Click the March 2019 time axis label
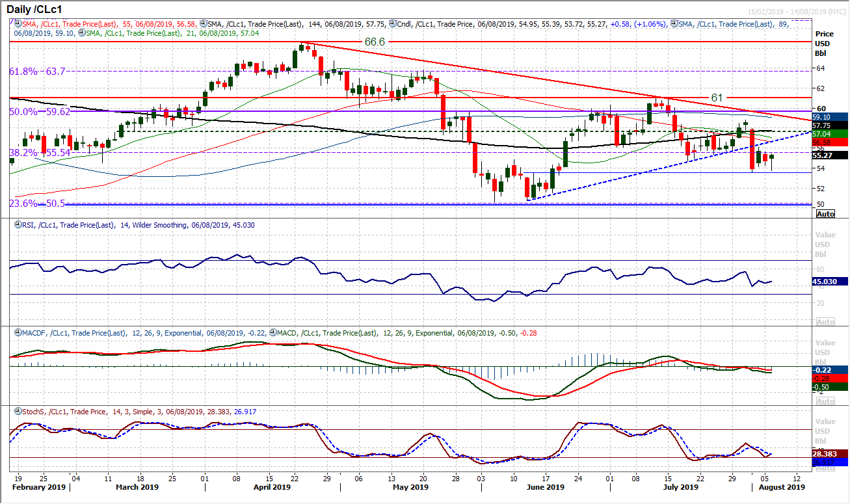Viewport: 850px width, 504px height. (x=137, y=487)
